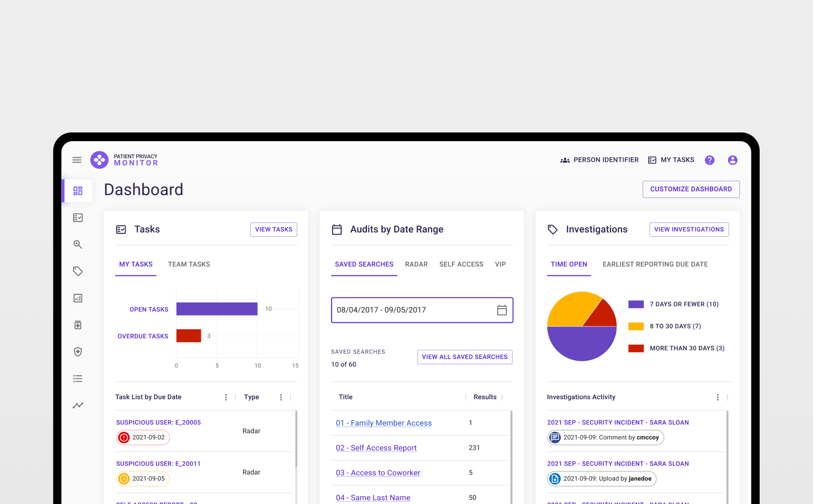Open Security Incident Sara Sloan with cmccoy comment
Image resolution: width=813 pixels, height=504 pixels.
click(618, 423)
